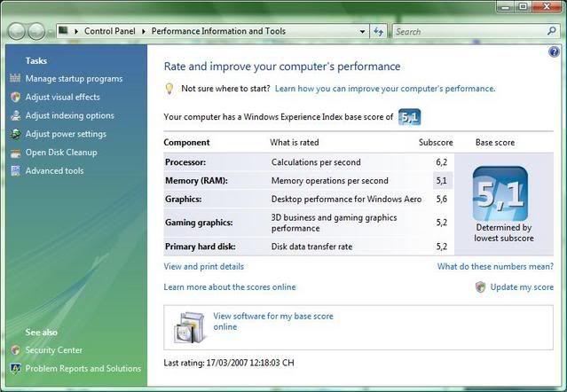The image size is (567, 392).
Task: Open Adjust indexing options
Action: tap(69, 115)
